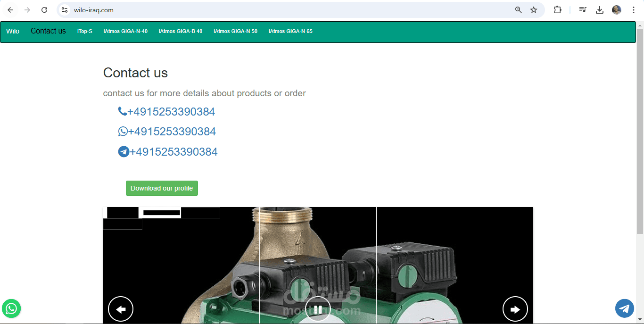Open Contact us in the navigation bar
This screenshot has width=644, height=324.
pyautogui.click(x=49, y=31)
